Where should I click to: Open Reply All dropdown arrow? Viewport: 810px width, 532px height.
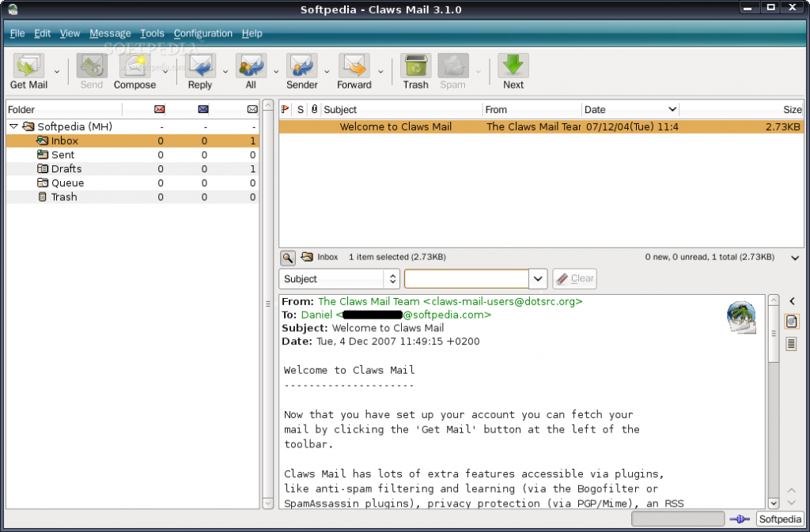[276, 72]
